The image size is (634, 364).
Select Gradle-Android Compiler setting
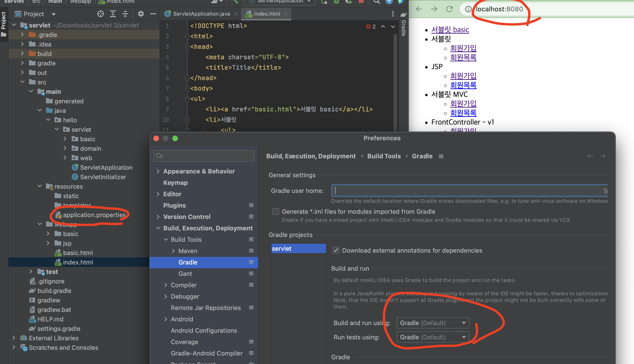point(206,353)
